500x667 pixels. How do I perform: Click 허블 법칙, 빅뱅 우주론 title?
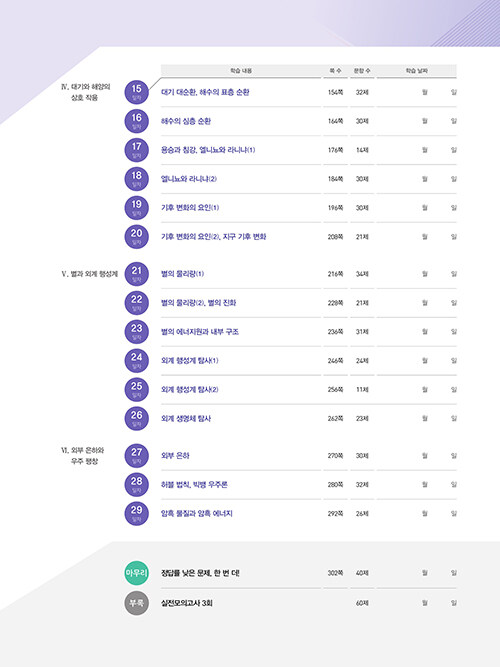click(194, 485)
